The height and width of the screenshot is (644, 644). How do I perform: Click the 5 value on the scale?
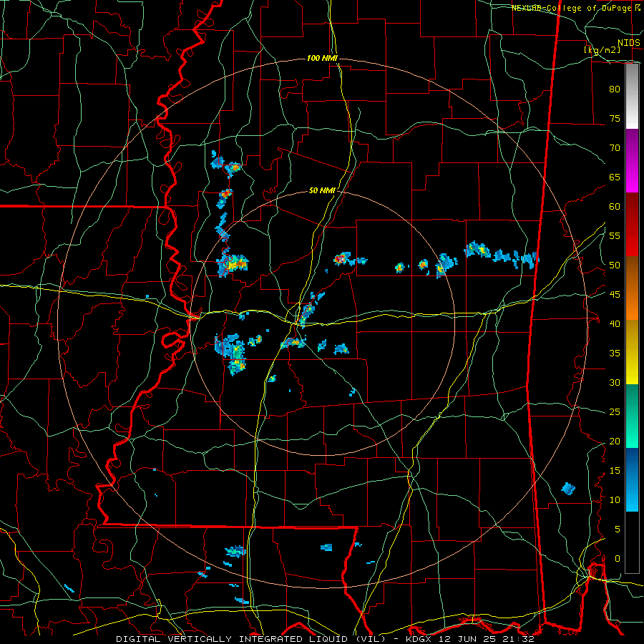618,530
